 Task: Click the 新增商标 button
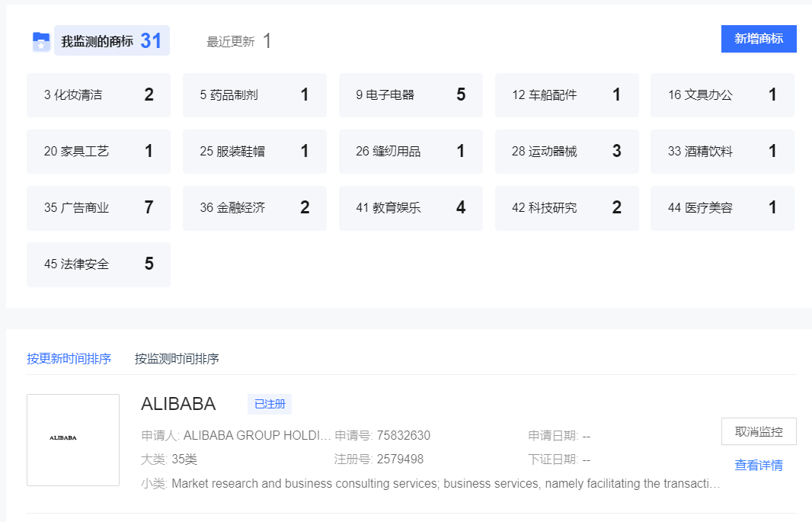(759, 39)
